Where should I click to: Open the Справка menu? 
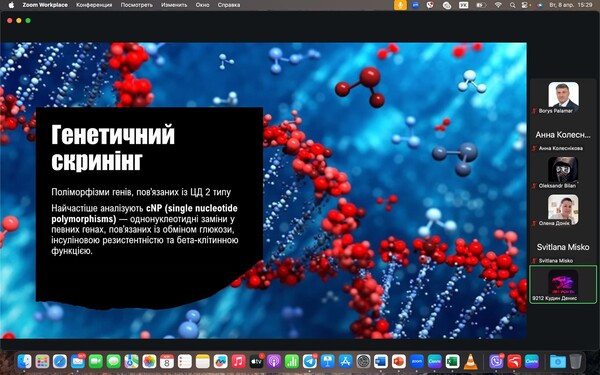click(x=229, y=5)
